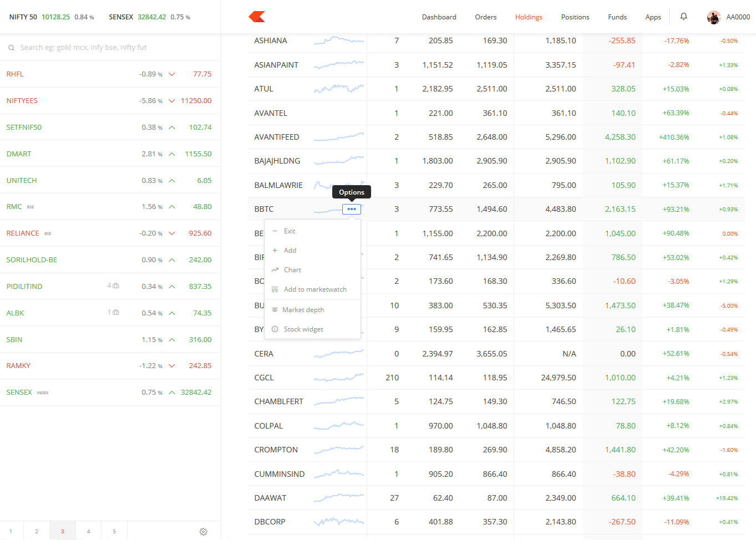756x540 pixels.
Task: Click the BALMLAWRIE holding name
Action: (x=278, y=185)
